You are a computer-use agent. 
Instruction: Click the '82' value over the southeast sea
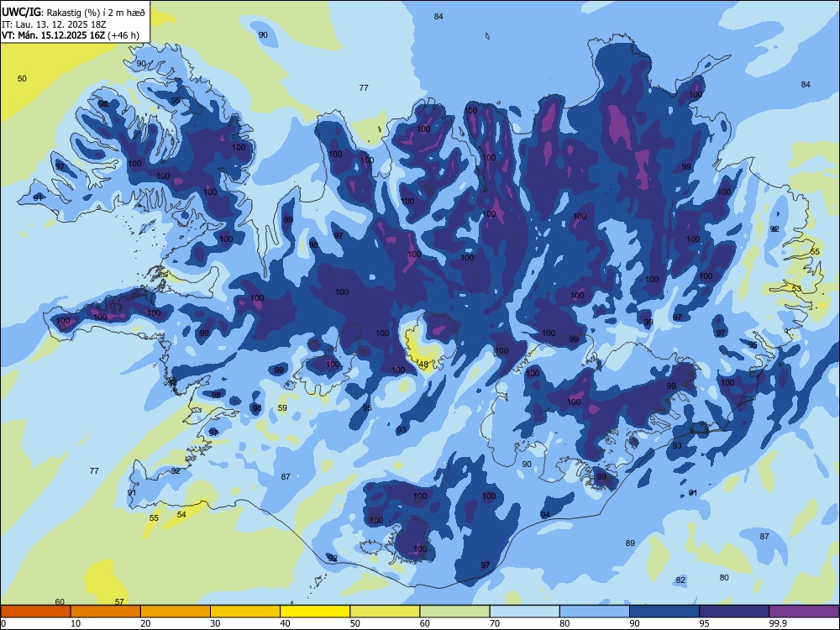pyautogui.click(x=680, y=580)
